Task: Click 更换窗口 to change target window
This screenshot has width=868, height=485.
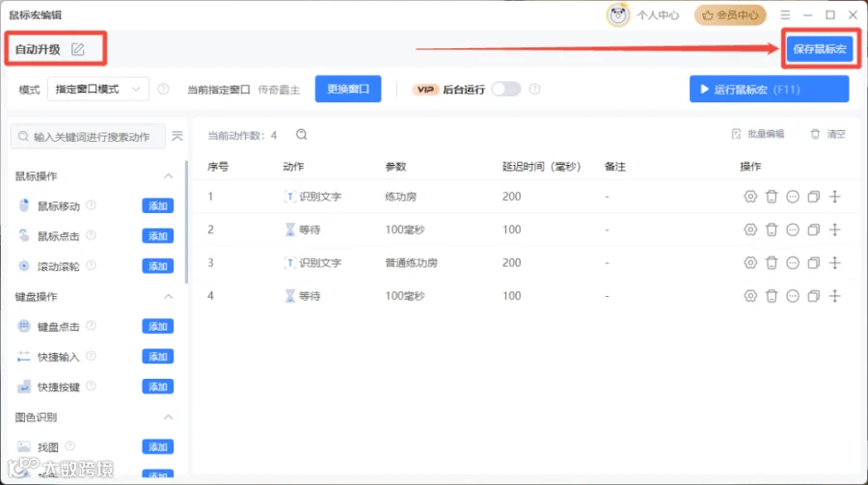Action: (348, 89)
